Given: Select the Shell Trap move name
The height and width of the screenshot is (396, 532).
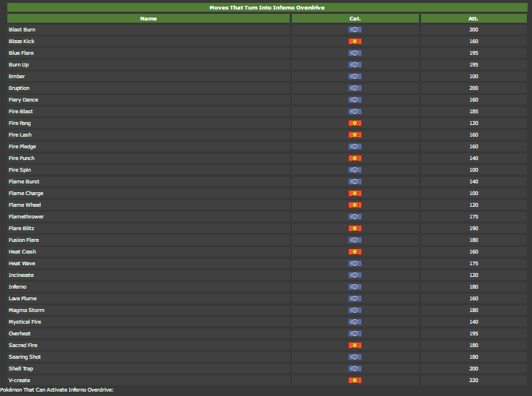Looking at the screenshot, I should pos(21,369).
